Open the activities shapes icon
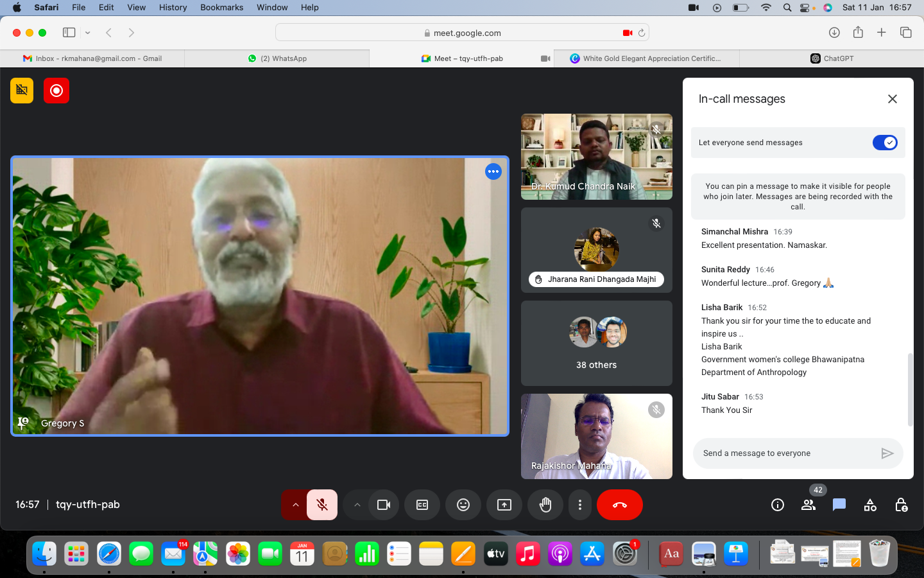Viewport: 924px width, 578px height. [870, 505]
